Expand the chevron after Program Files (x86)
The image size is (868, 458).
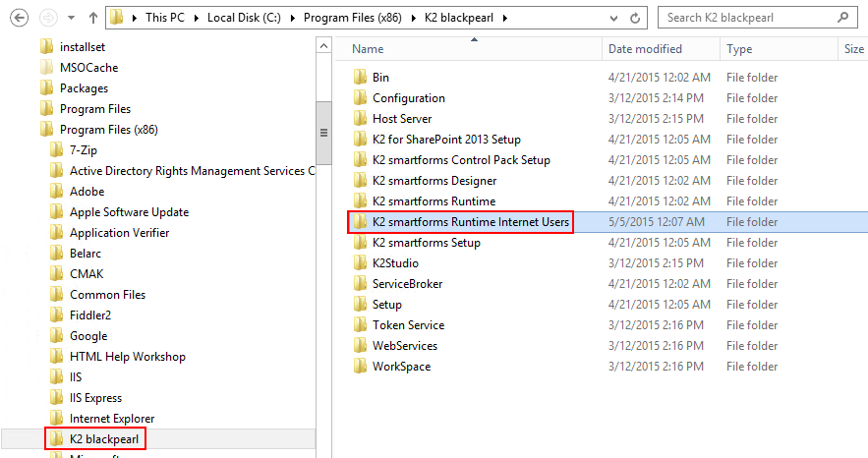415,18
